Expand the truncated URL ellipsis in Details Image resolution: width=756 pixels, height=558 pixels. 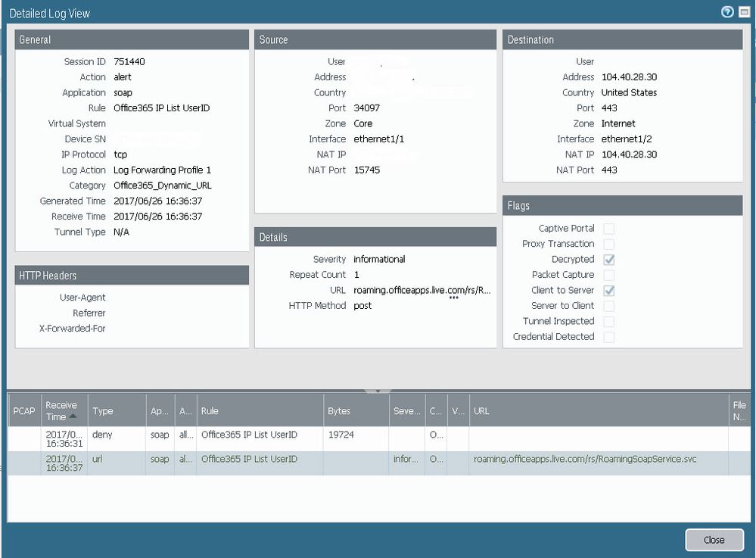point(454,298)
